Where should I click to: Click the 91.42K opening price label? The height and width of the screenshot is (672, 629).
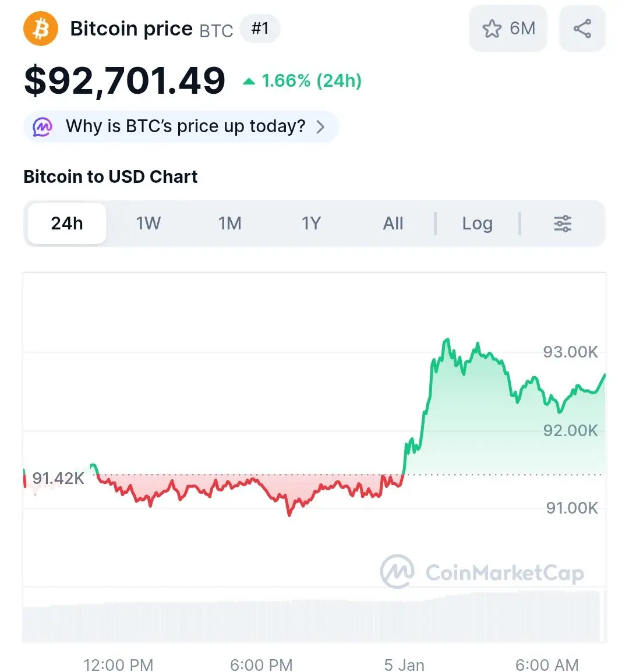click(58, 479)
